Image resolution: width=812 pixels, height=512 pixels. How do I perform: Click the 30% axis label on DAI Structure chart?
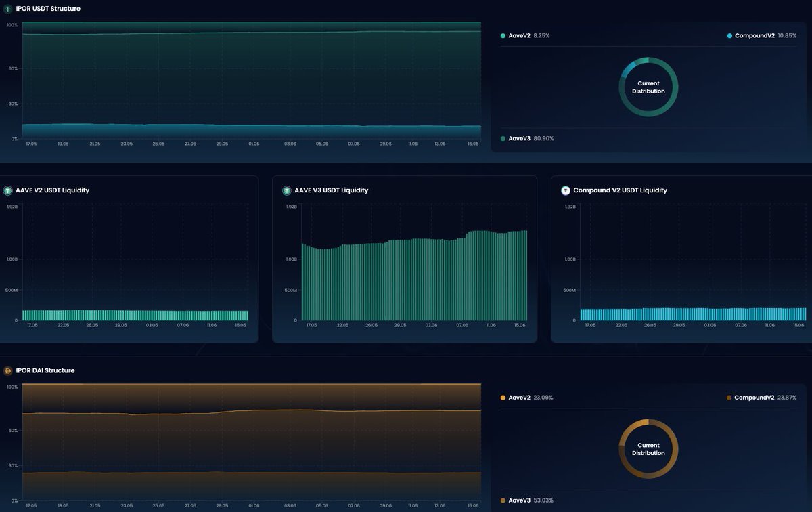tap(12, 465)
